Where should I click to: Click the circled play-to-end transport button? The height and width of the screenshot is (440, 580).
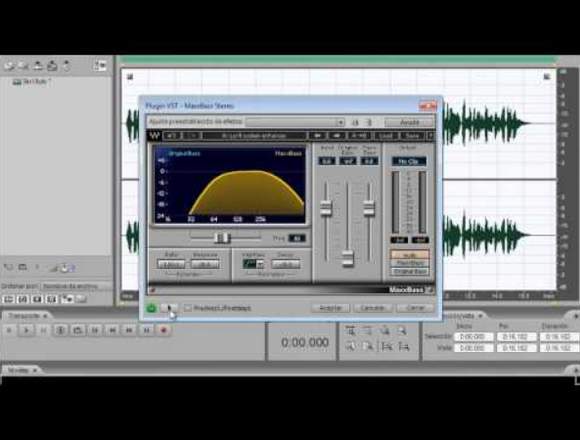(x=61, y=330)
